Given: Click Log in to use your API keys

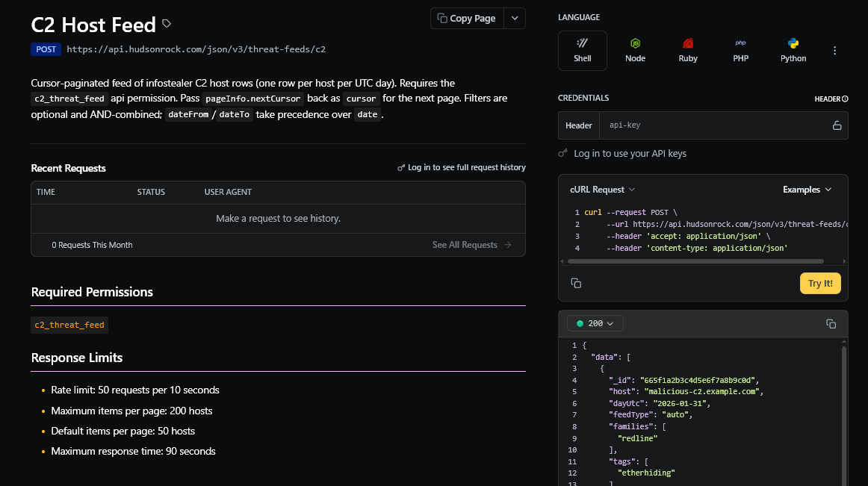Looking at the screenshot, I should point(630,153).
